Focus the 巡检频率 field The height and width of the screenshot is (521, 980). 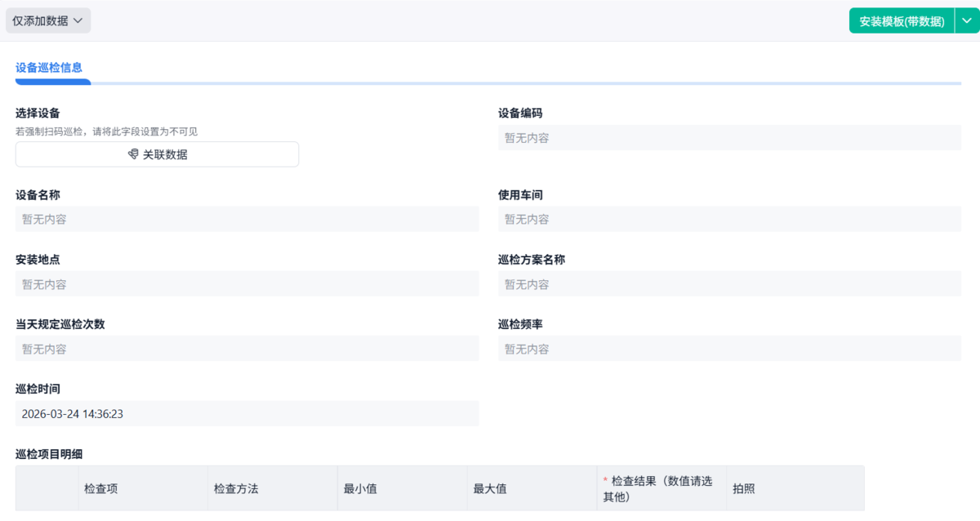click(729, 349)
